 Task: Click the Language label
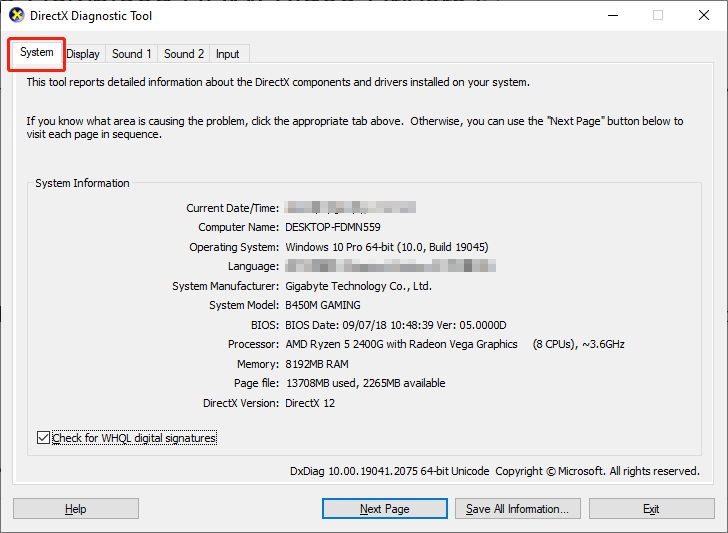pyautogui.click(x=254, y=266)
